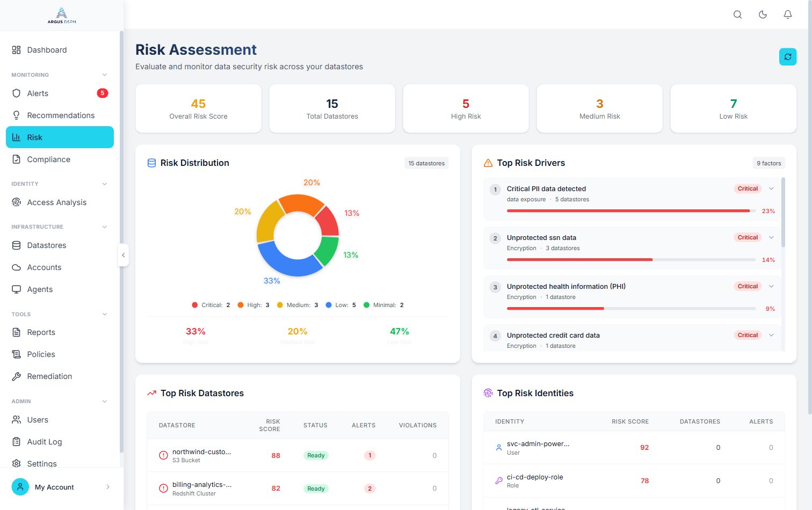Click the 9 factors badge

pyautogui.click(x=769, y=163)
